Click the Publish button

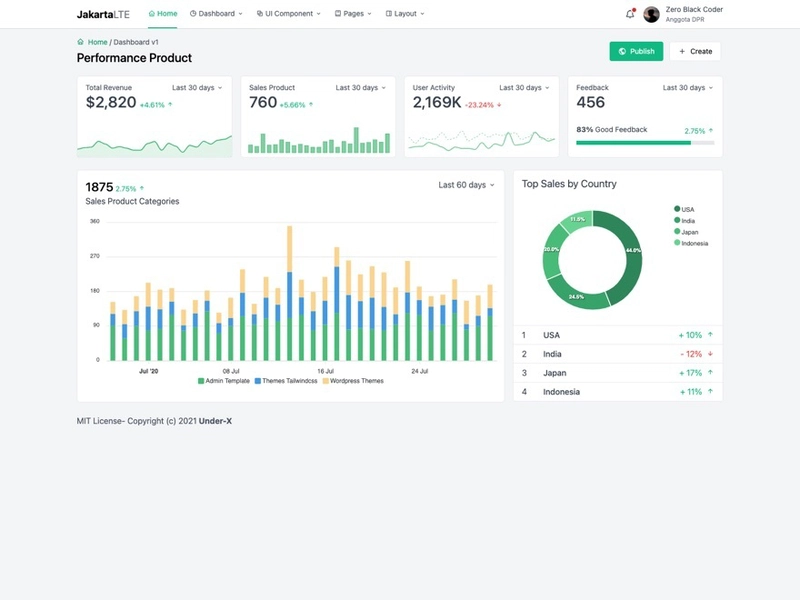(636, 51)
